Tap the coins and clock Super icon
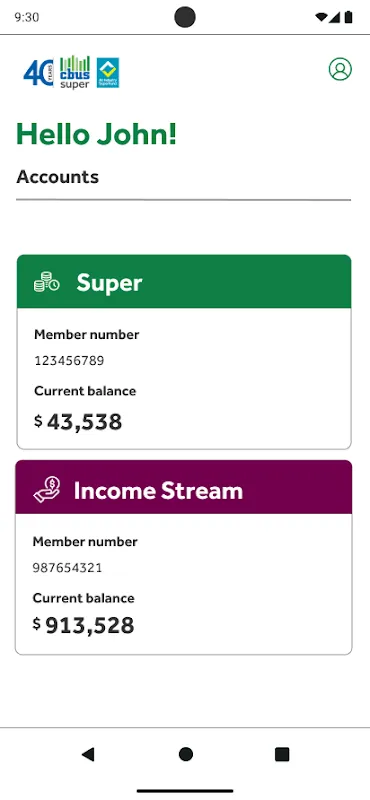 click(46, 282)
